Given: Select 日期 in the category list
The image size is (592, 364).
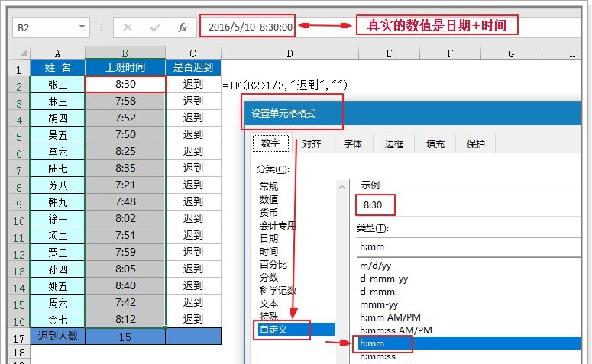Looking at the screenshot, I should point(269,238).
